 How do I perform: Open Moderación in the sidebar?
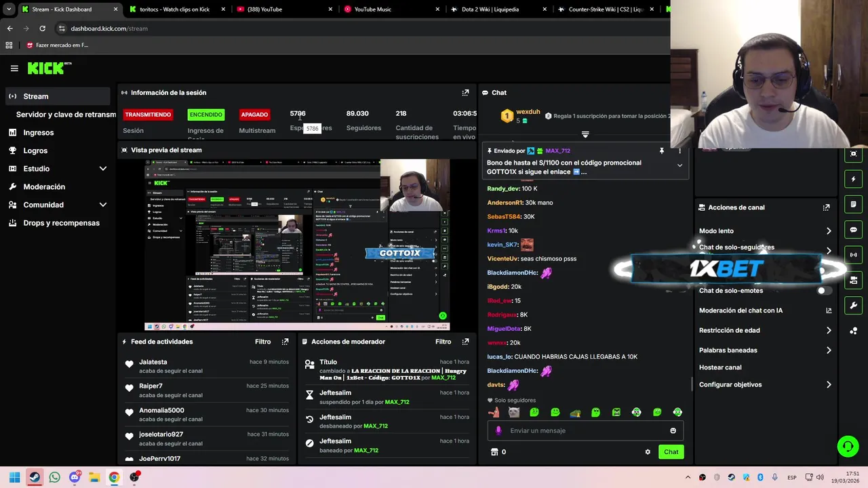[44, 187]
